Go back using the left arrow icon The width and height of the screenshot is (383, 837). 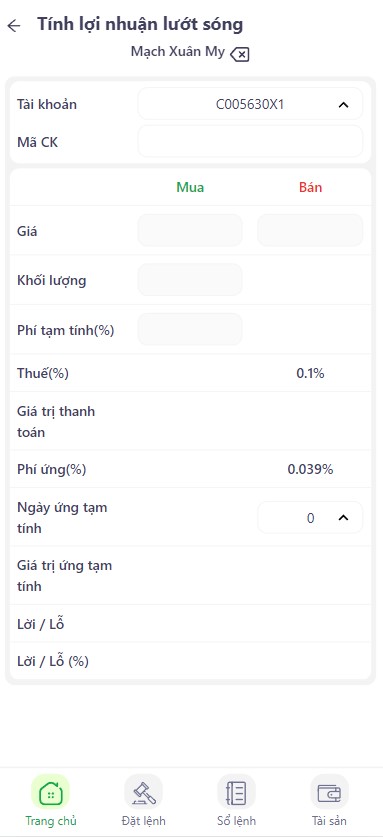[x=14, y=26]
